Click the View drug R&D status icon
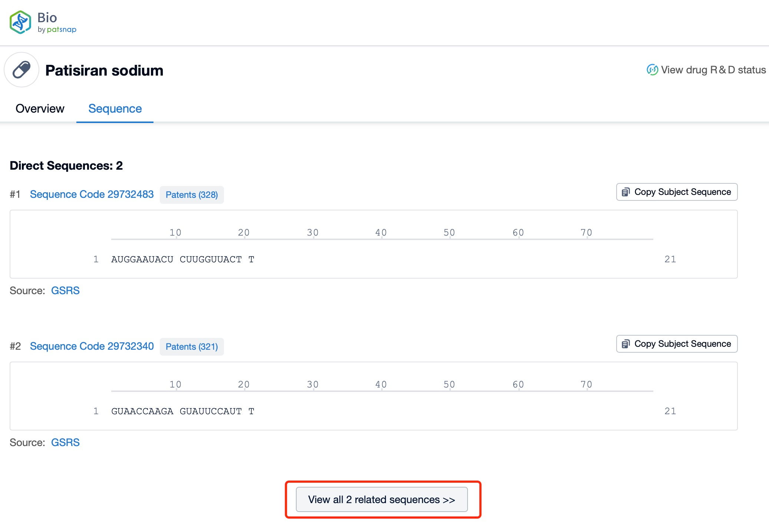Screen dimensions: 769x532 point(652,70)
